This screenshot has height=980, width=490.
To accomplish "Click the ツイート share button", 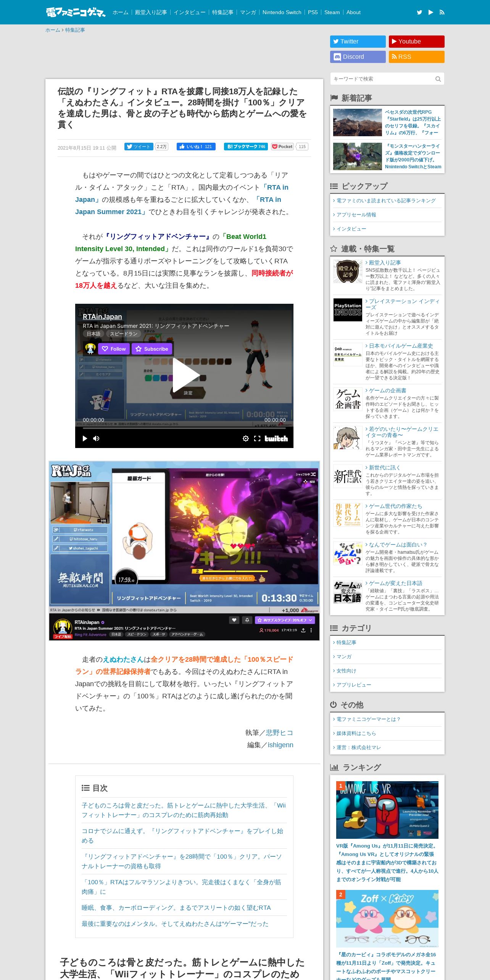I will 139,147.
